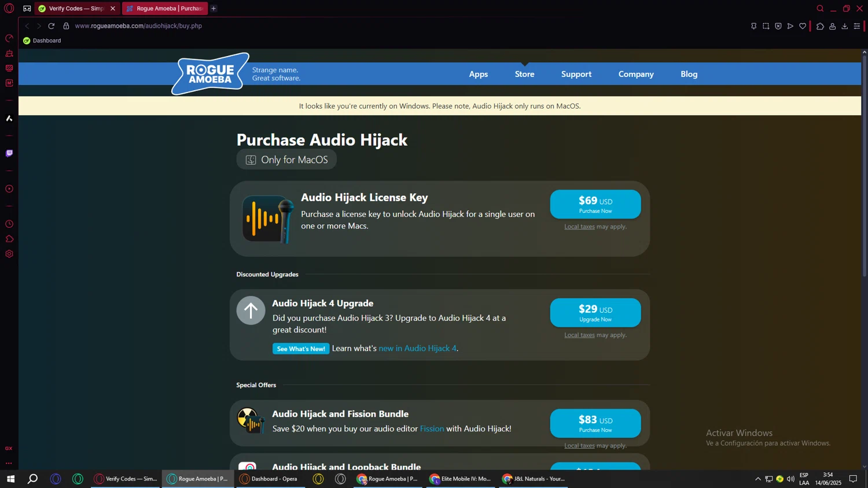Switch to J&L Naturals Chrome taskbar window
868x488 pixels.
[534, 479]
